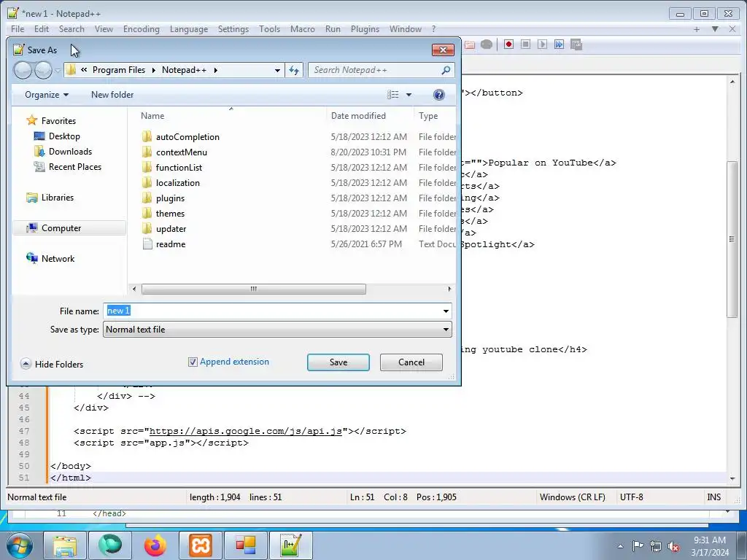
Task: Click Run macro multiple times icon
Action: (560, 44)
